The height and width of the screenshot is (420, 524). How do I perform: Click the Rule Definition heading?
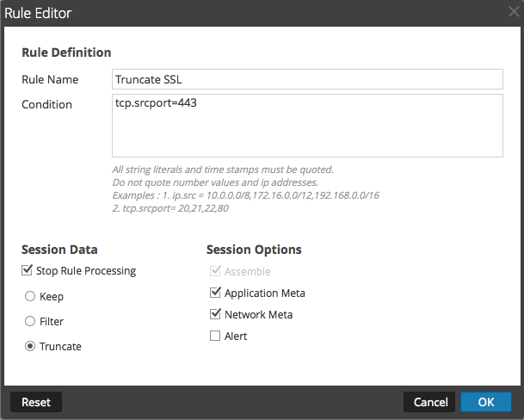pyautogui.click(x=66, y=52)
